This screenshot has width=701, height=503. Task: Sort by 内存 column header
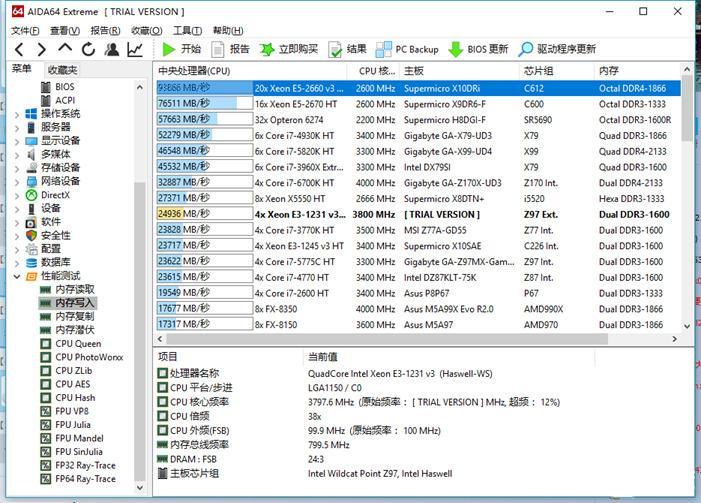click(637, 71)
